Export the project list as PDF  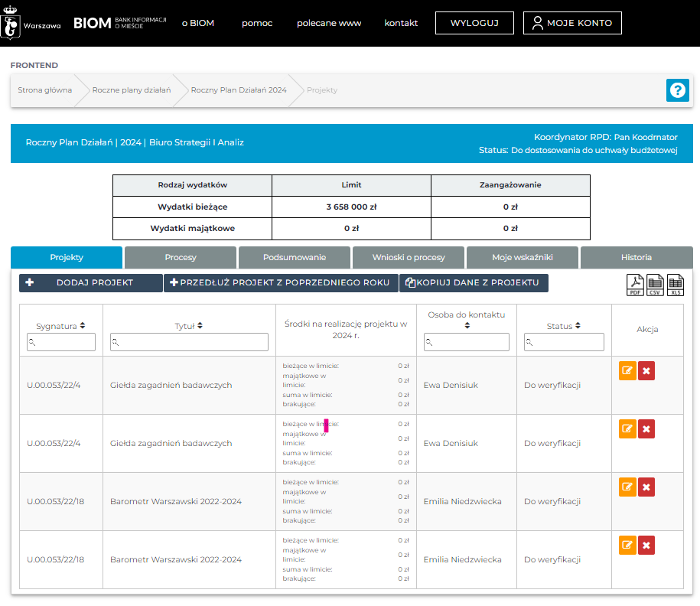pos(636,285)
